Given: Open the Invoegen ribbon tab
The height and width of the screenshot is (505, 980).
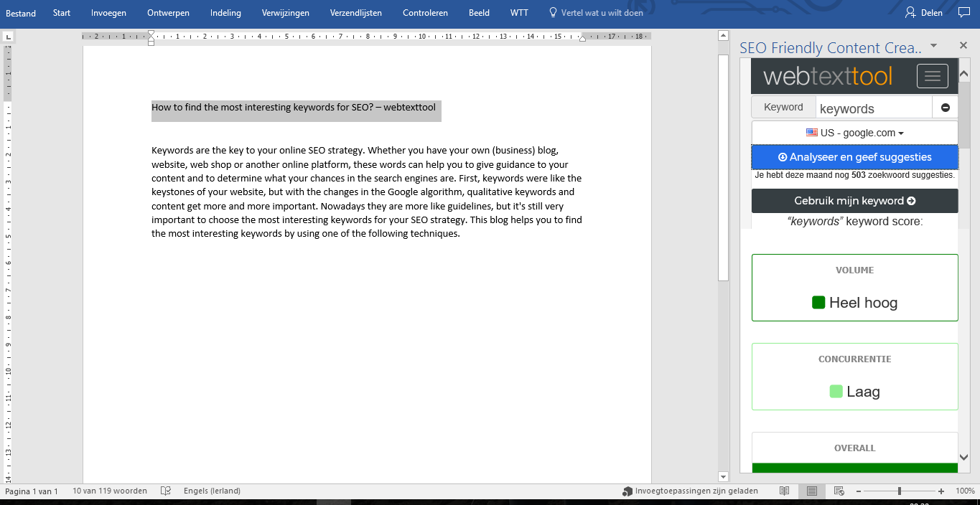Looking at the screenshot, I should point(109,13).
